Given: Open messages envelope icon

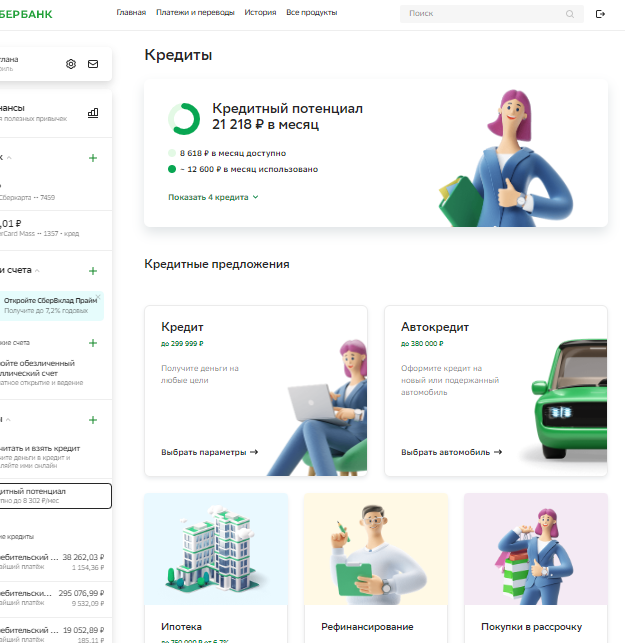Looking at the screenshot, I should click(x=93, y=64).
